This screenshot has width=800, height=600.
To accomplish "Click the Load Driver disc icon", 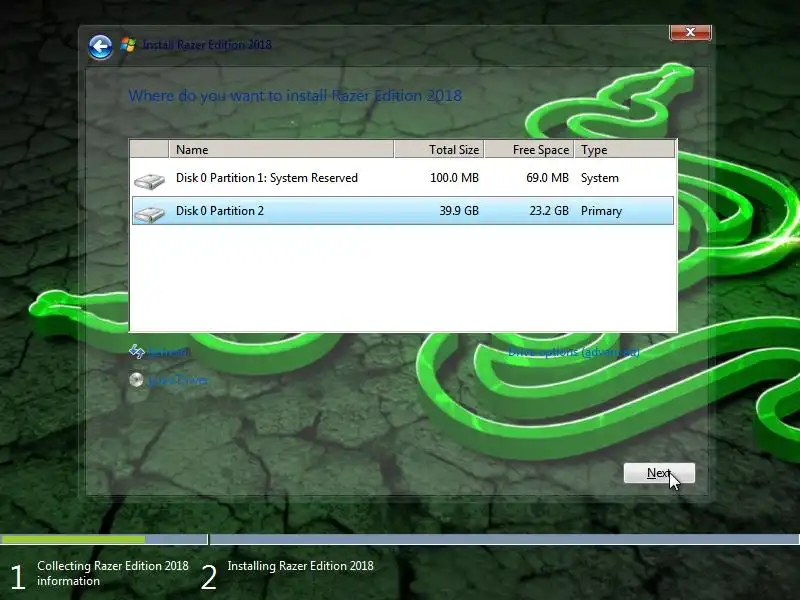I will tap(136, 380).
